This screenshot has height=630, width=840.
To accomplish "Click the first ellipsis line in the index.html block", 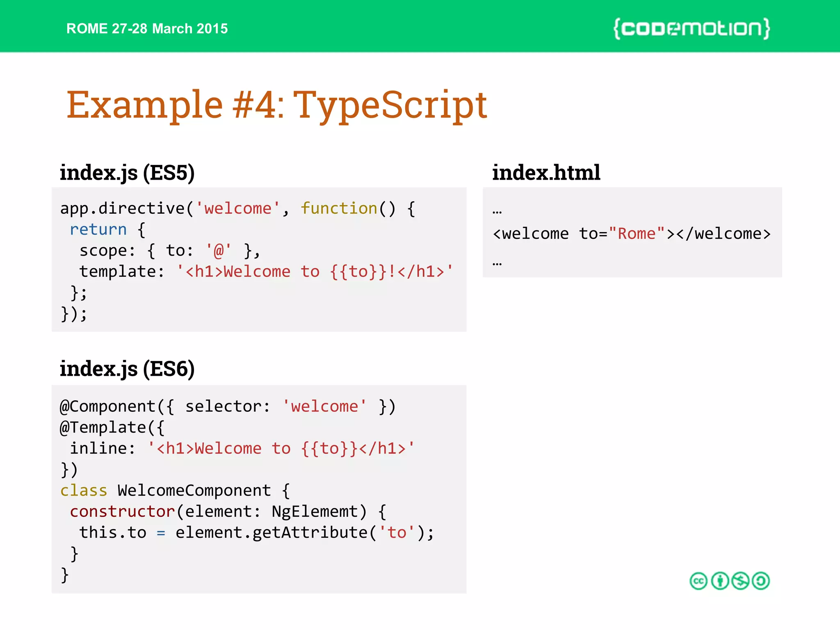I will 497,212.
